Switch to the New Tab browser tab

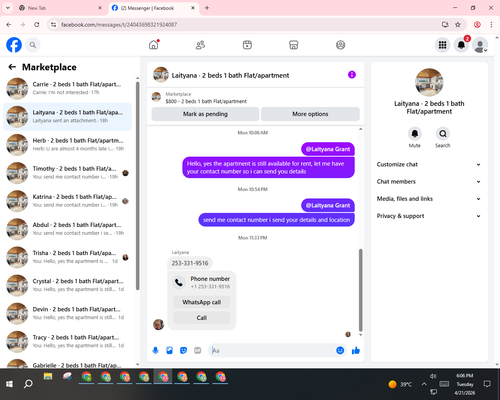click(60, 8)
